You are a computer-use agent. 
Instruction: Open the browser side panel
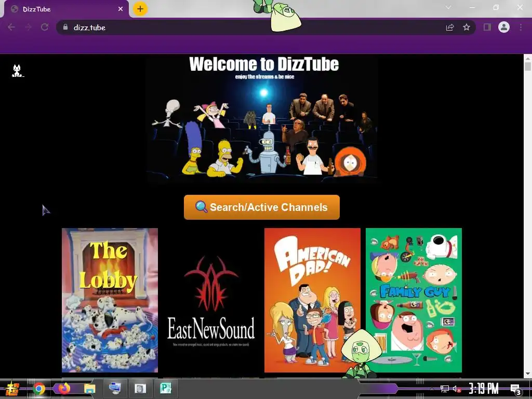pyautogui.click(x=487, y=27)
